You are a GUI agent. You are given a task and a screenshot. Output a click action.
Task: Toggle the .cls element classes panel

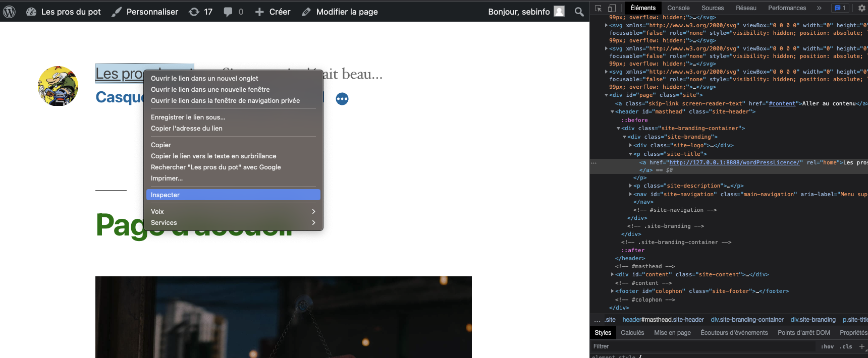847,346
